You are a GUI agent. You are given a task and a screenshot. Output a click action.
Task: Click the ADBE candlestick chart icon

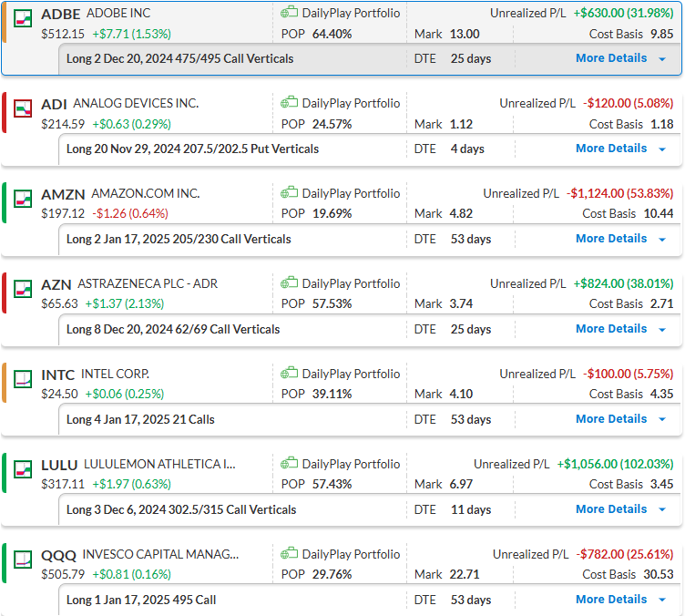tap(25, 15)
